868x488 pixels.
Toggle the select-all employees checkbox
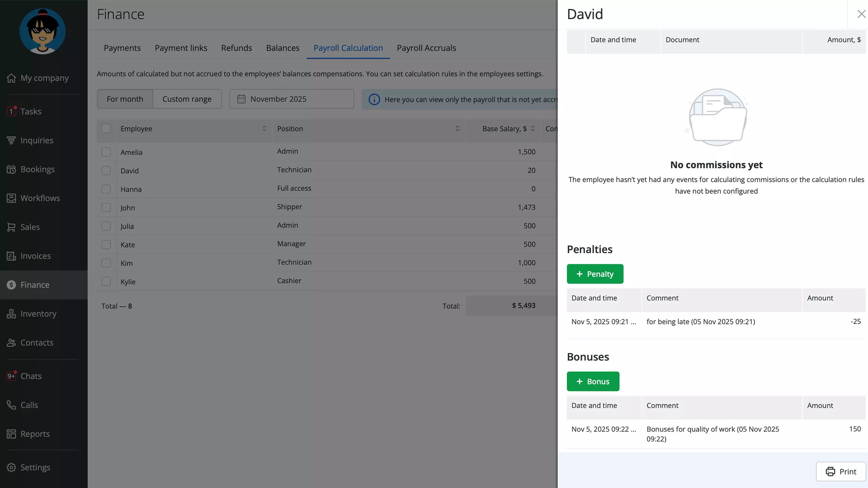pos(106,128)
